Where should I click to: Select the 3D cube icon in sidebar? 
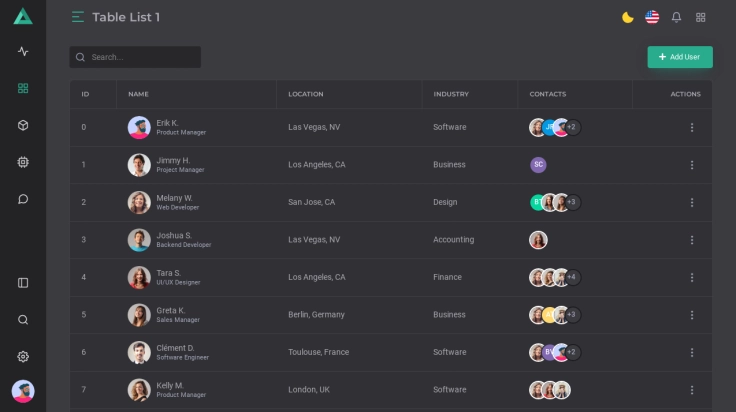23,125
